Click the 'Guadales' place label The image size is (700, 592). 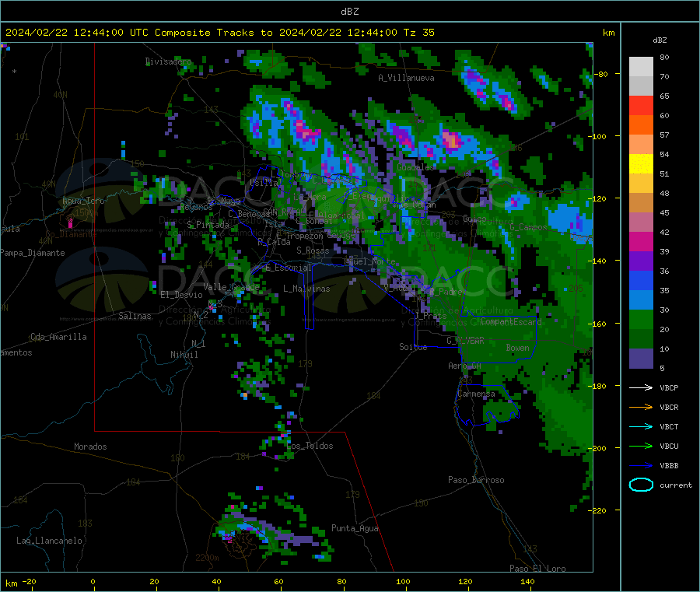[415, 167]
